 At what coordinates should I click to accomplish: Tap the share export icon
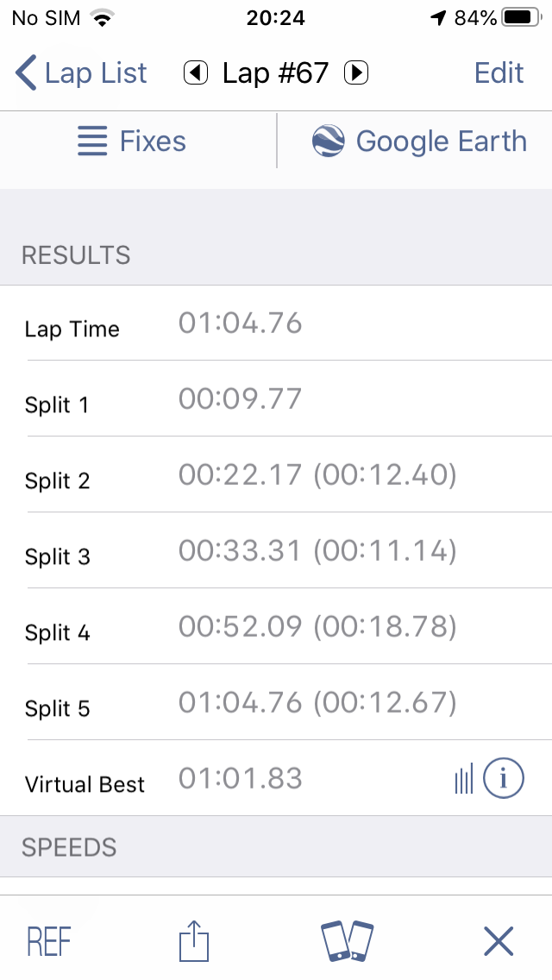coord(194,940)
